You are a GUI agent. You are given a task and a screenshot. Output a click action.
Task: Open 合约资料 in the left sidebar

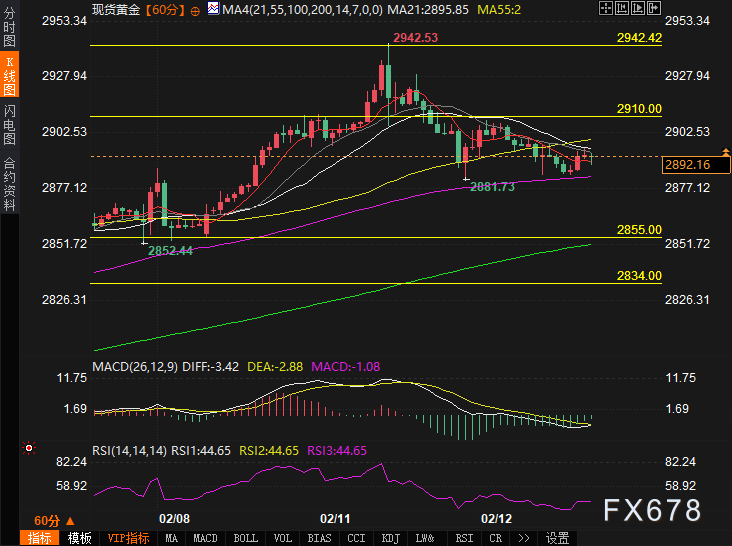[10, 183]
